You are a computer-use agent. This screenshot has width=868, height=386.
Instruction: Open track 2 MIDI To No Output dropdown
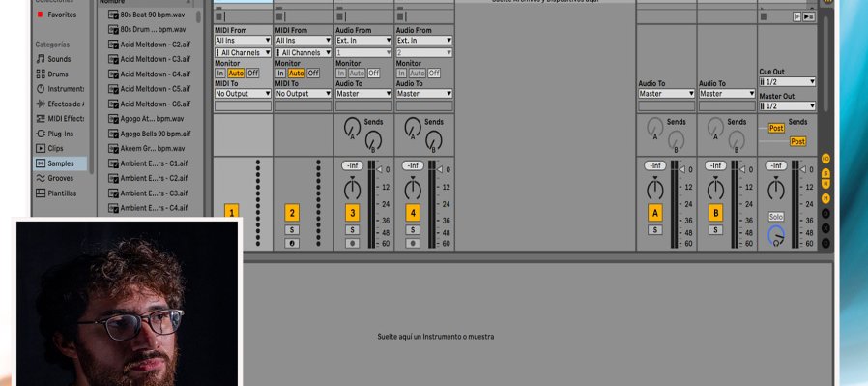point(304,94)
